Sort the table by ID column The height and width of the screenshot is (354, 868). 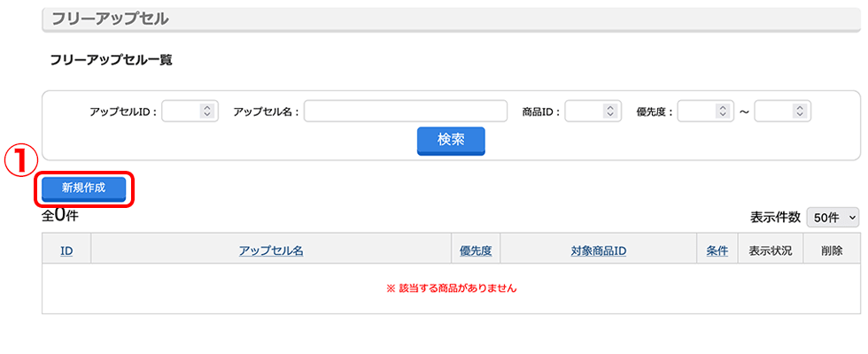coord(66,250)
